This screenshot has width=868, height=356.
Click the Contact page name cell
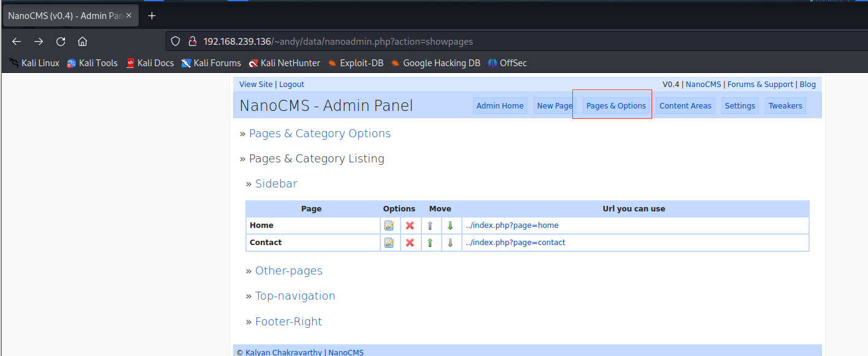click(313, 243)
